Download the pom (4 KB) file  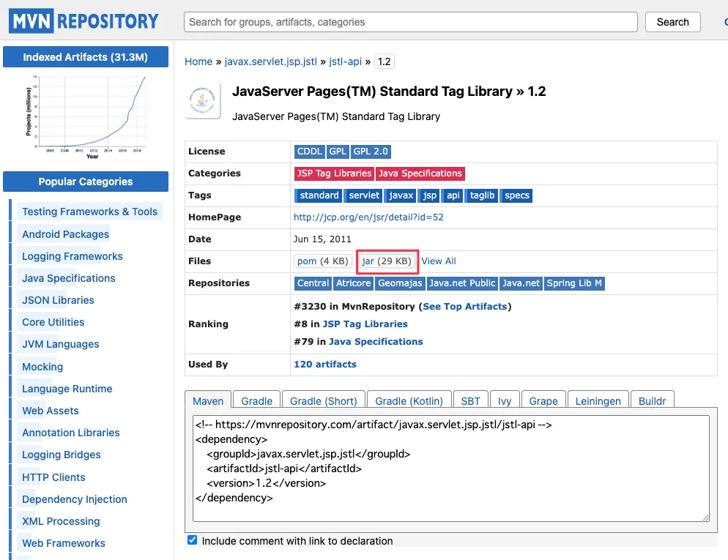click(x=323, y=261)
